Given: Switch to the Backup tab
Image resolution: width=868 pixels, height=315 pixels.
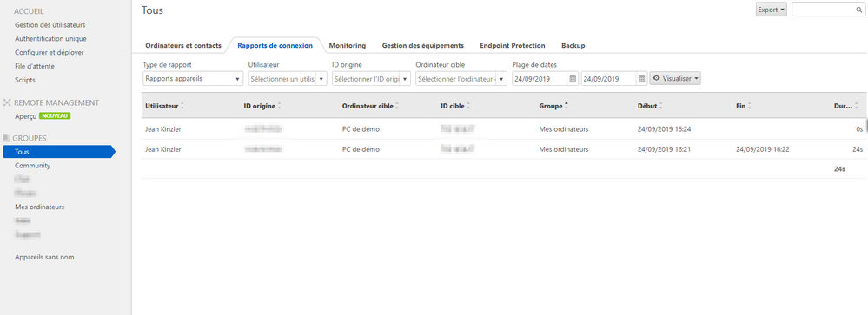Looking at the screenshot, I should (x=573, y=46).
